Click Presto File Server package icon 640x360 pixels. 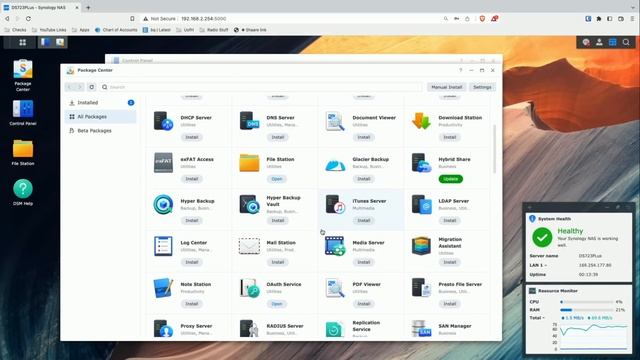421,288
